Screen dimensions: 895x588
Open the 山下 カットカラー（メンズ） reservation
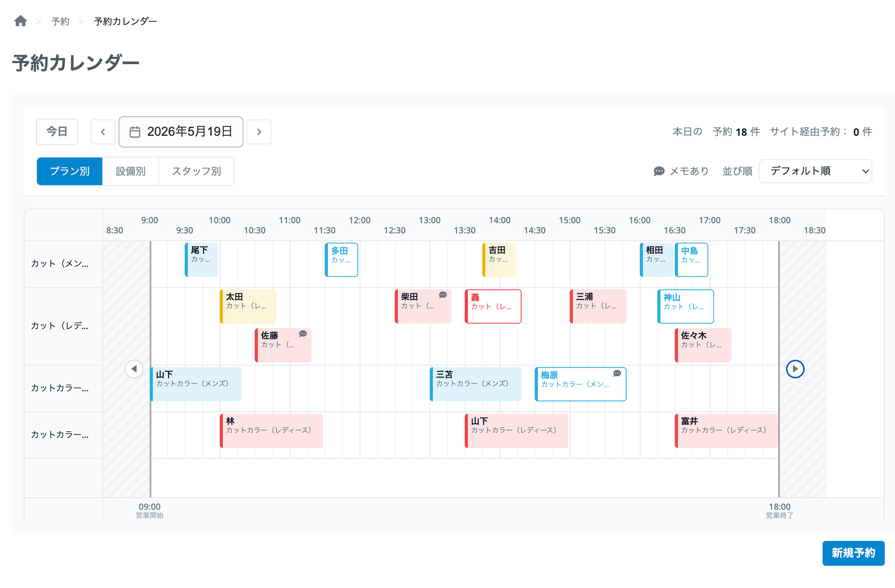point(195,384)
